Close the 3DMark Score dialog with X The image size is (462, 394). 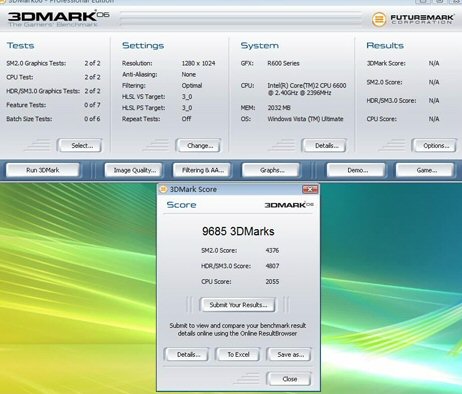pyautogui.click(x=310, y=189)
